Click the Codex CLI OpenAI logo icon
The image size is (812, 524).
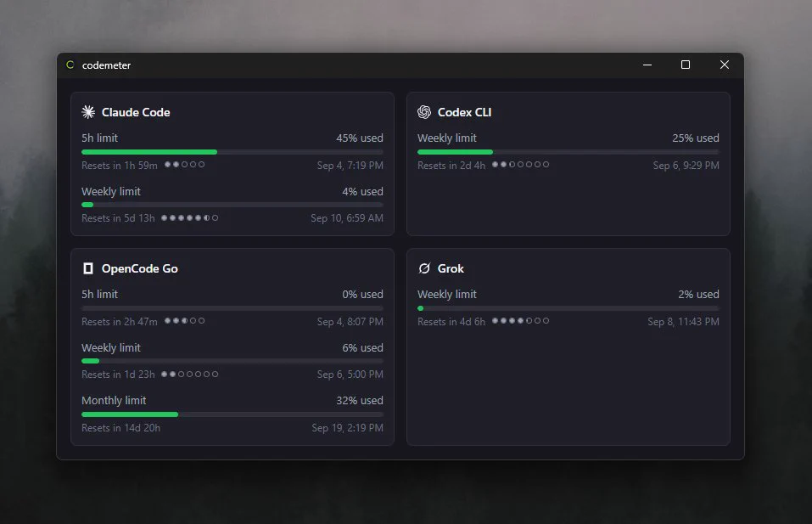click(x=424, y=112)
